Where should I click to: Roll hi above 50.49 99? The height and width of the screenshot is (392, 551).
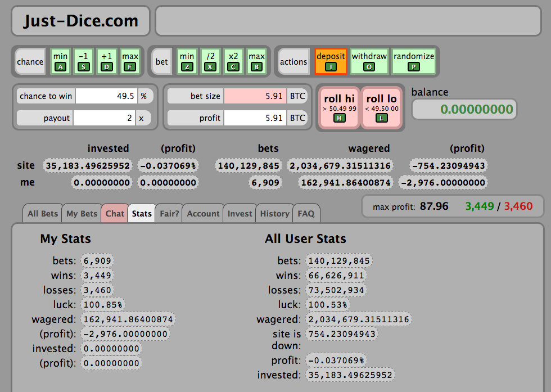339,108
